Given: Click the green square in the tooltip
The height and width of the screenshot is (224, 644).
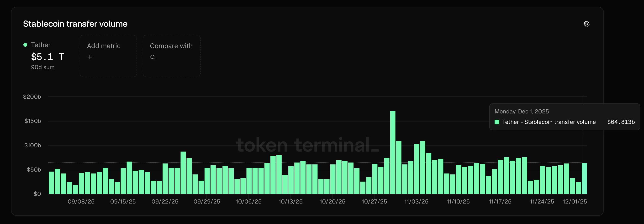Looking at the screenshot, I should click(497, 122).
